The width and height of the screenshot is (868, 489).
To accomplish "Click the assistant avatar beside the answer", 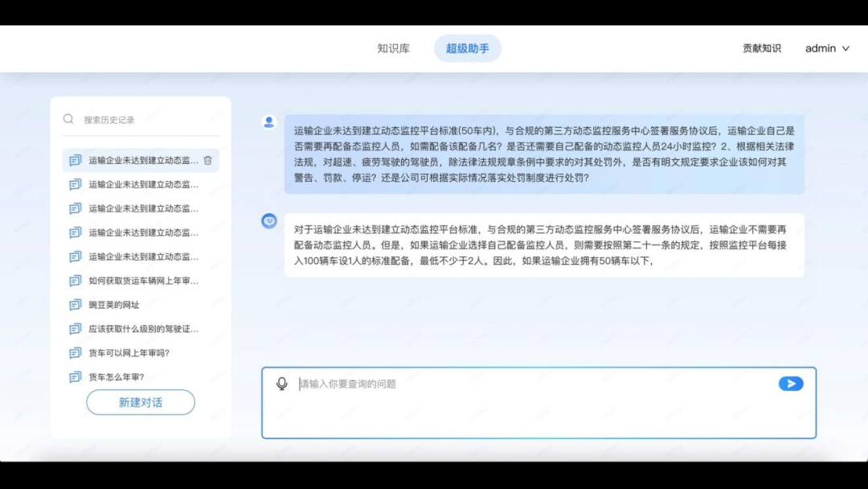I will tap(269, 221).
